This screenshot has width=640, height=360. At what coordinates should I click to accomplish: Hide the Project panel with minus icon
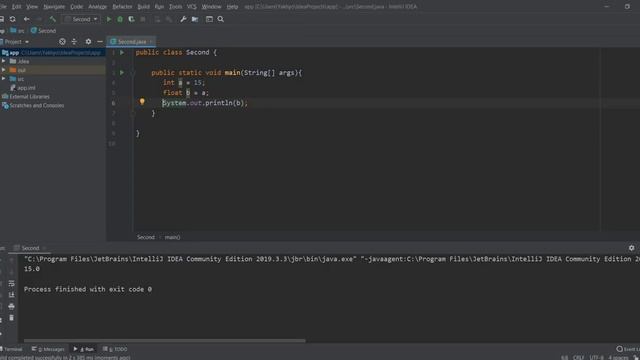click(100, 42)
